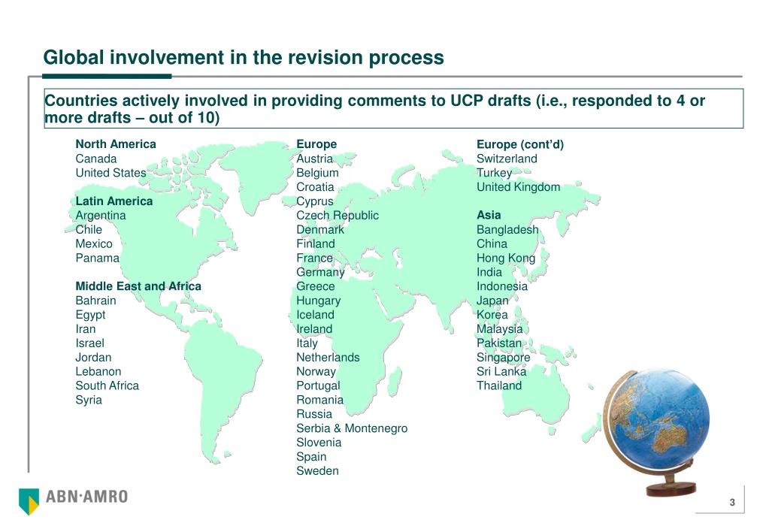
Task: Click the country 'Greece'
Action: point(316,286)
